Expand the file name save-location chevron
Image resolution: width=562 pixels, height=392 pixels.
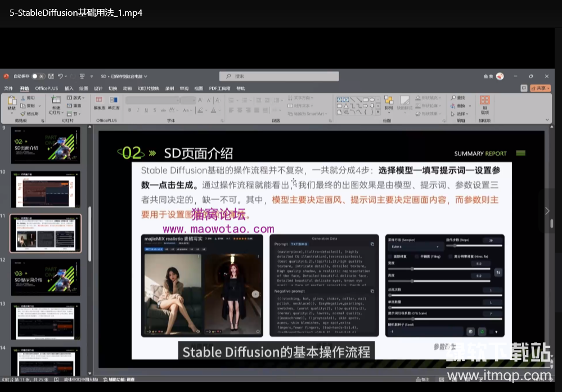point(146,76)
